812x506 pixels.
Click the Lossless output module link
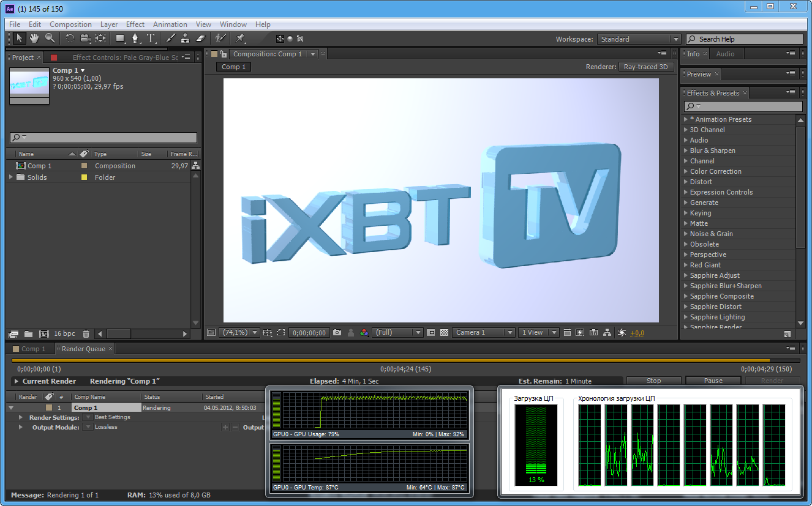point(106,427)
